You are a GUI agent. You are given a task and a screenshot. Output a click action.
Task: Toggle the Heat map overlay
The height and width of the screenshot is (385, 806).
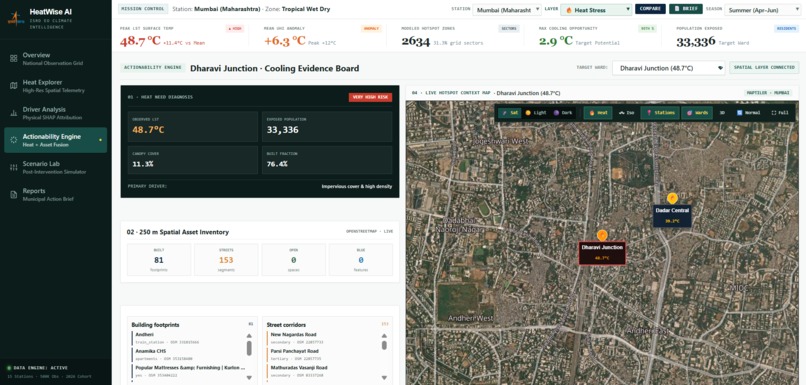pyautogui.click(x=598, y=113)
